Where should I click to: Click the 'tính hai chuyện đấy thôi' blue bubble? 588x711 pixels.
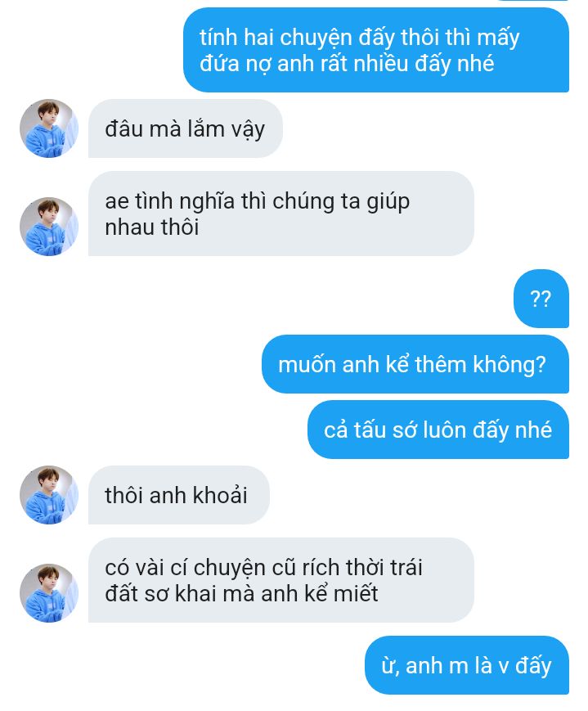pyautogui.click(x=376, y=50)
